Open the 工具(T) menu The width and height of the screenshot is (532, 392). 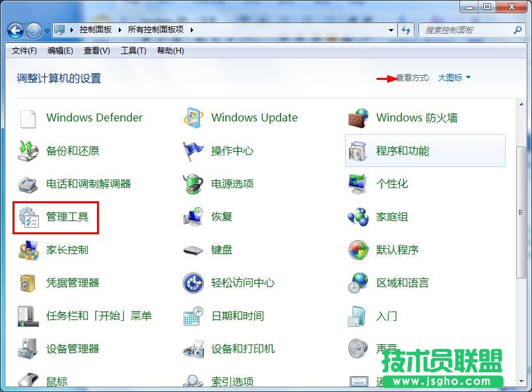coord(133,51)
